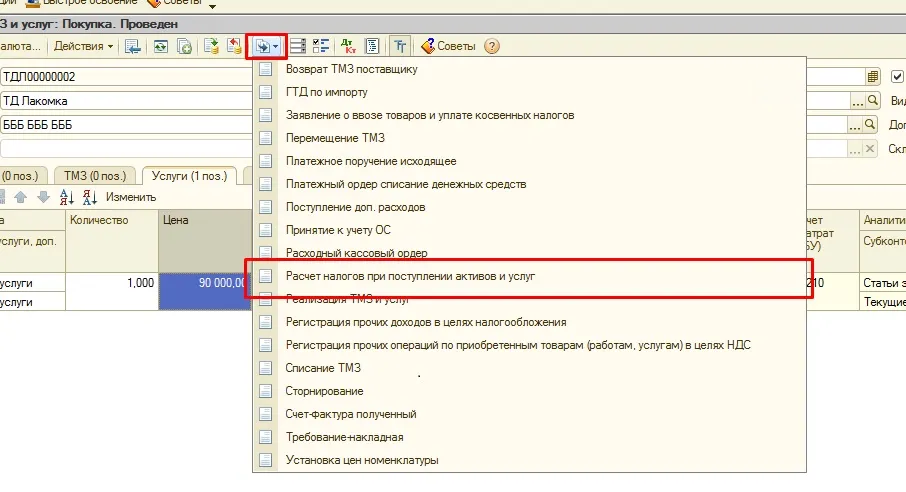
Task: Click counterparty field 'БББ БББ БББ'
Action: pos(126,125)
